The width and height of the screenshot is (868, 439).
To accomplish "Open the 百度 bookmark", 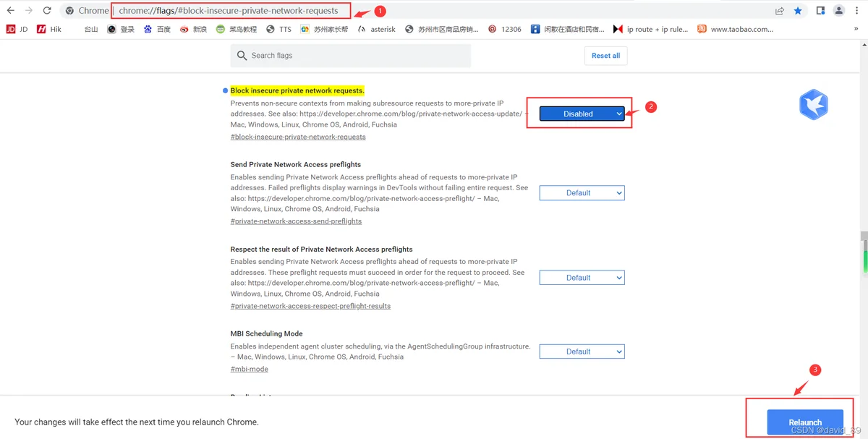I will coord(157,29).
